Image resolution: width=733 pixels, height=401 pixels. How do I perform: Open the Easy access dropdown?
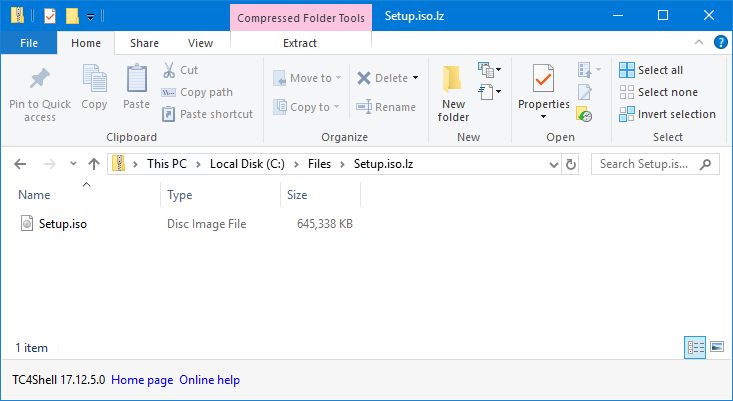tap(489, 92)
